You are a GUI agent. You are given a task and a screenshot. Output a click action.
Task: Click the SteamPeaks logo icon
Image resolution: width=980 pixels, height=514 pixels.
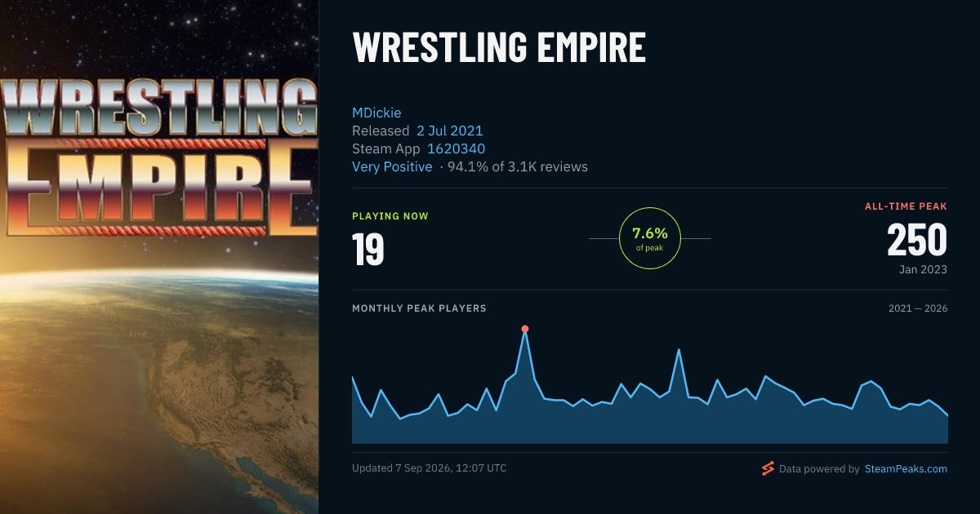click(767, 468)
